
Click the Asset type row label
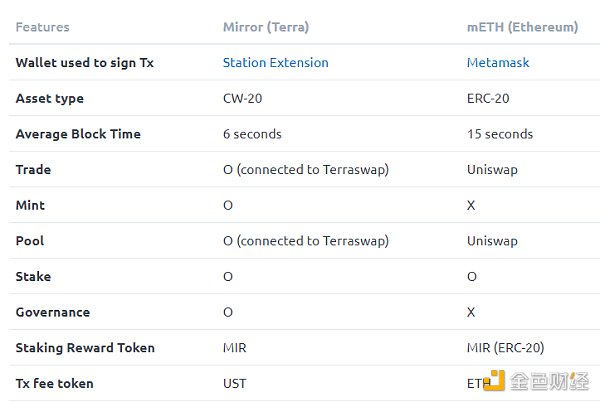coord(50,98)
